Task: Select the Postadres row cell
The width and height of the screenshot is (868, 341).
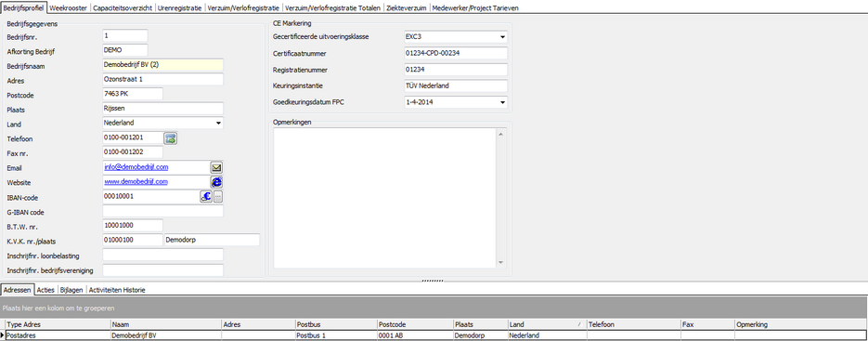Action: [x=58, y=335]
